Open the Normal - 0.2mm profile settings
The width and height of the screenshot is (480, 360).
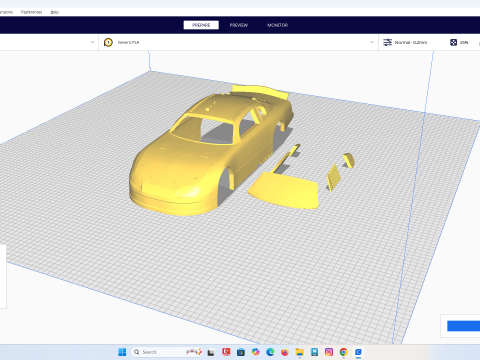point(411,42)
